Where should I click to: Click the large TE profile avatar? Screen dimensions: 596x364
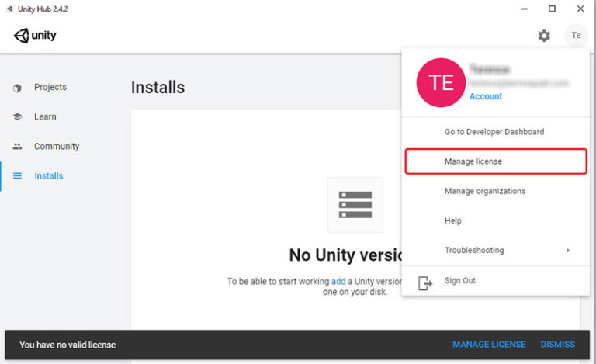click(x=441, y=82)
